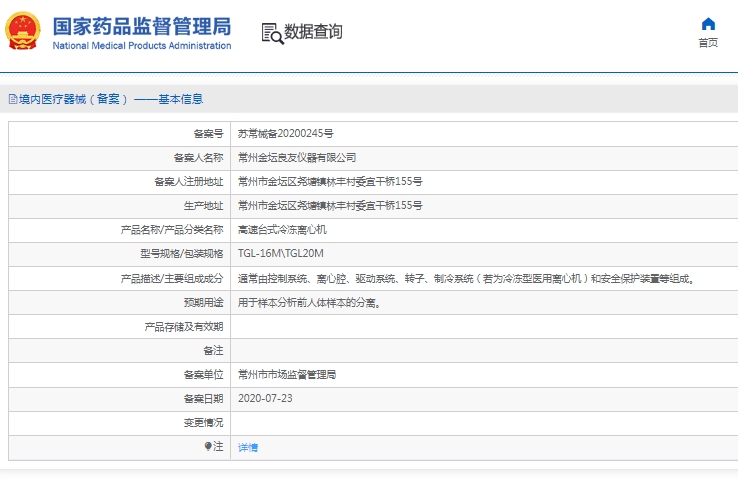
Task: Click the 国家药品监督管理局 title
Action: point(142,26)
